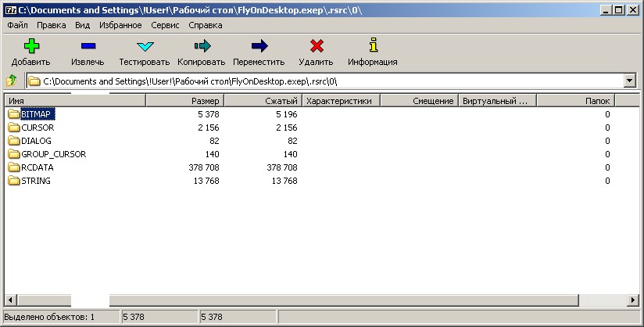The image size is (644, 327).
Task: Click the GROUP_CURSOR folder icon
Action: (x=14, y=154)
